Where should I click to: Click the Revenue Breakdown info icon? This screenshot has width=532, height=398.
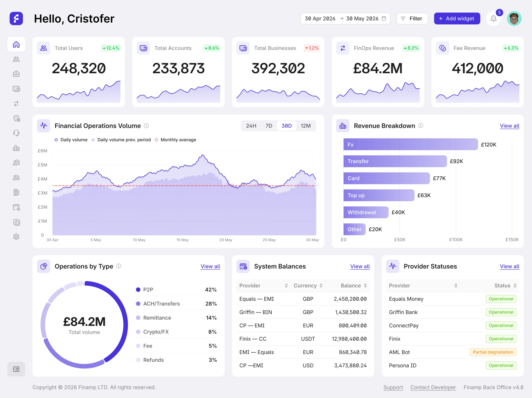click(421, 125)
